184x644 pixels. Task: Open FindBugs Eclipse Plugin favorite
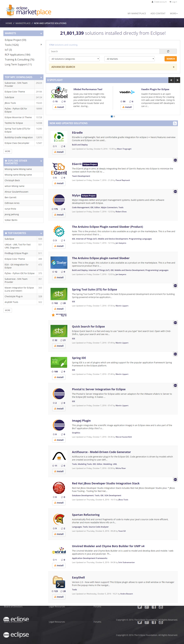[16, 253]
